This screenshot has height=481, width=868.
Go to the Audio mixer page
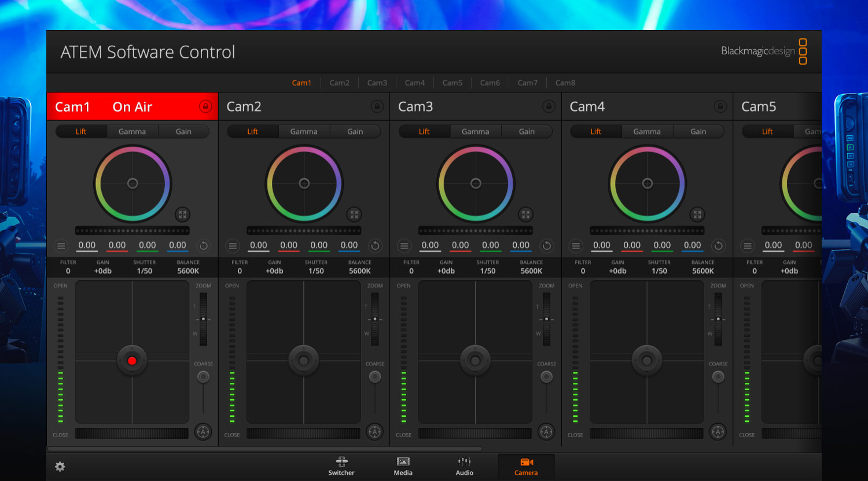coord(464,467)
